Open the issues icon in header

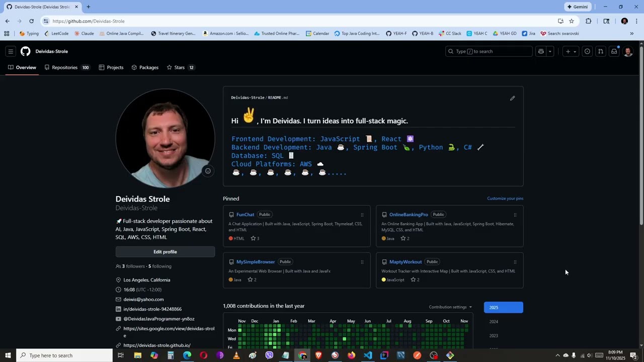[587, 51]
